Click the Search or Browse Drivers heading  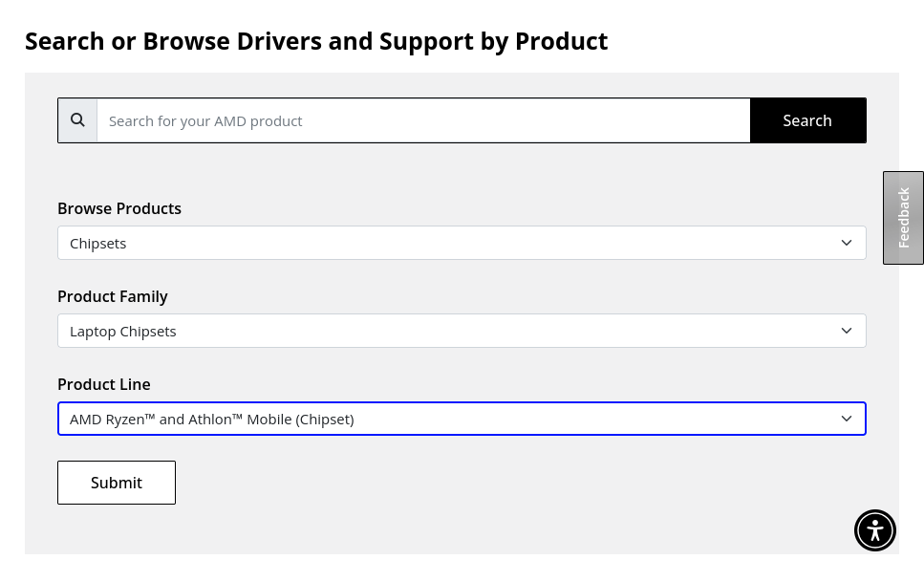coord(316,41)
